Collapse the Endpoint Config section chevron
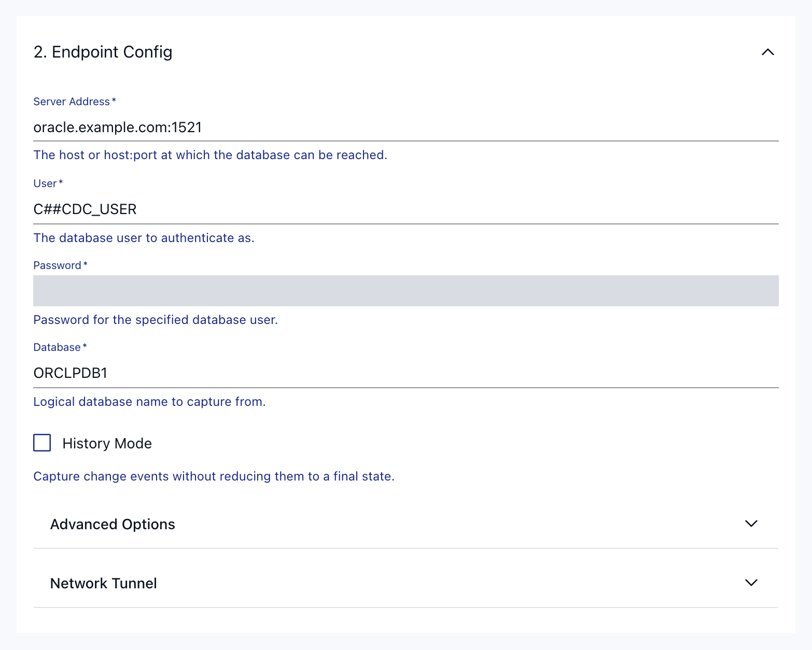 point(767,52)
